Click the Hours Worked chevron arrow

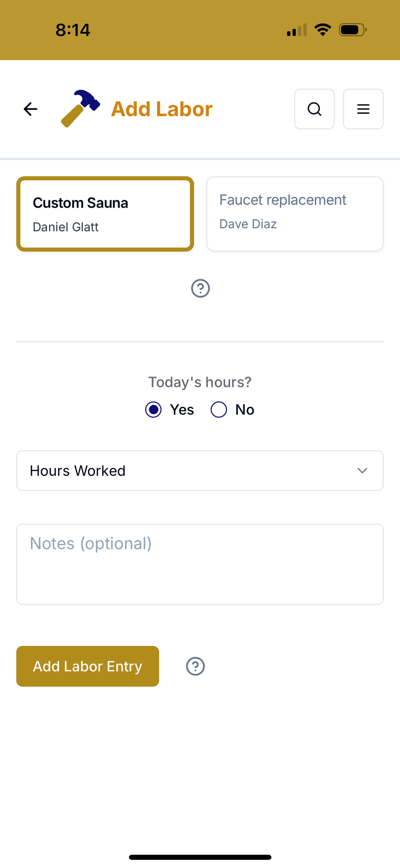pos(362,471)
